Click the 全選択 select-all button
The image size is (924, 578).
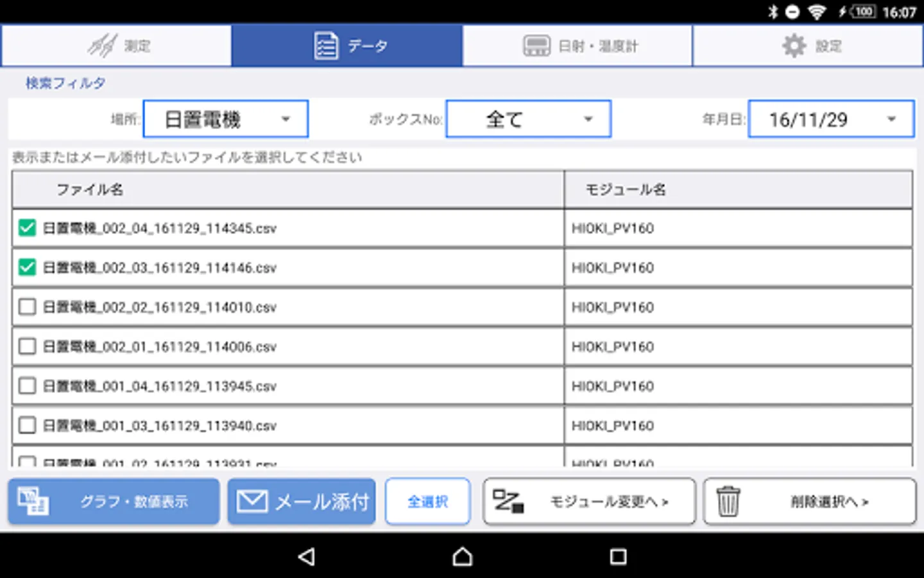(428, 502)
